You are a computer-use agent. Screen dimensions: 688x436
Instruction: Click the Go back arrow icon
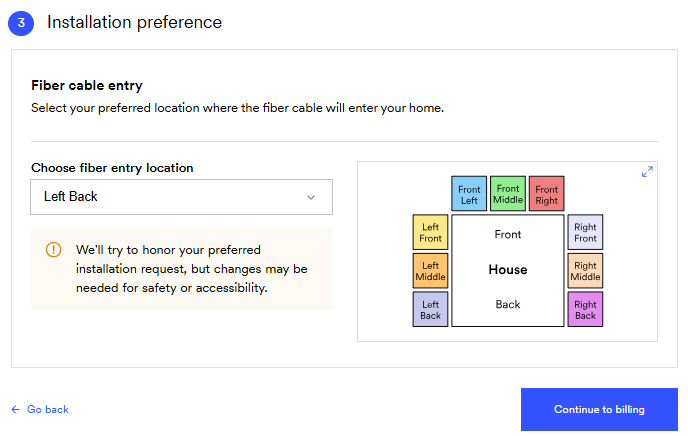[x=15, y=410]
